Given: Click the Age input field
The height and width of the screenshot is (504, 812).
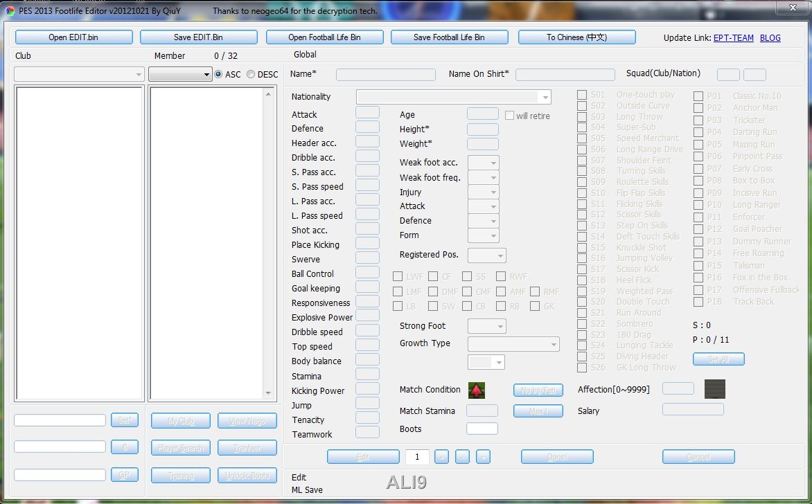Looking at the screenshot, I should click(483, 114).
